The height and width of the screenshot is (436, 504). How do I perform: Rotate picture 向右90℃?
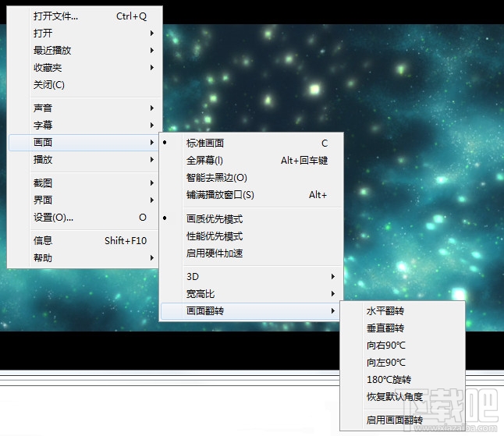pyautogui.click(x=403, y=346)
